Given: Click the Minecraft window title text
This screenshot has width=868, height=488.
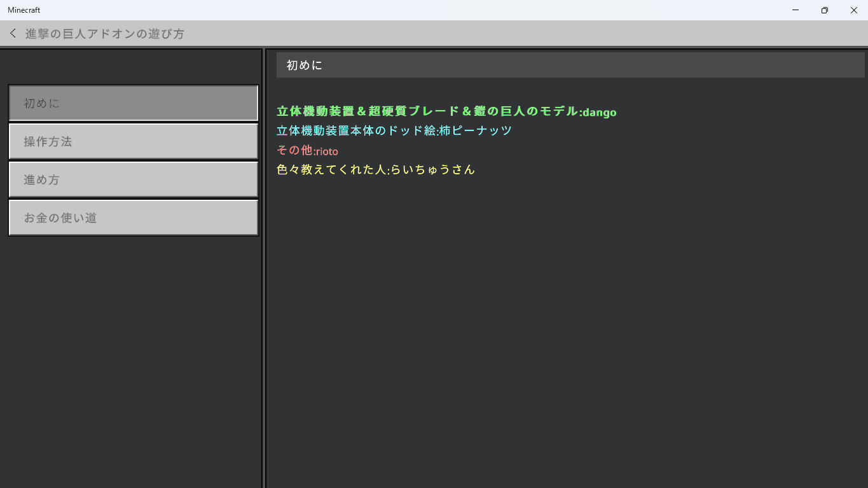Looking at the screenshot, I should click(24, 10).
